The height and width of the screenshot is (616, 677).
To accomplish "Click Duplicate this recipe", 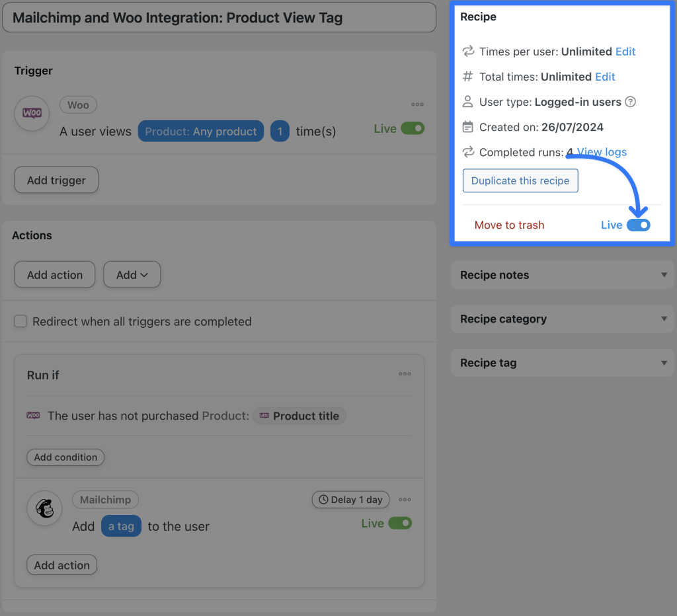I will pos(520,180).
